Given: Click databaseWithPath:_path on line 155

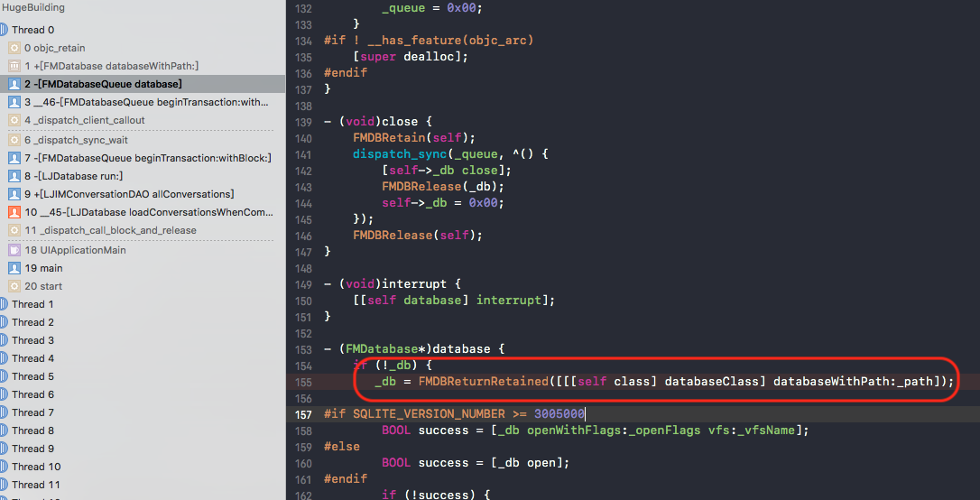Looking at the screenshot, I should click(853, 381).
